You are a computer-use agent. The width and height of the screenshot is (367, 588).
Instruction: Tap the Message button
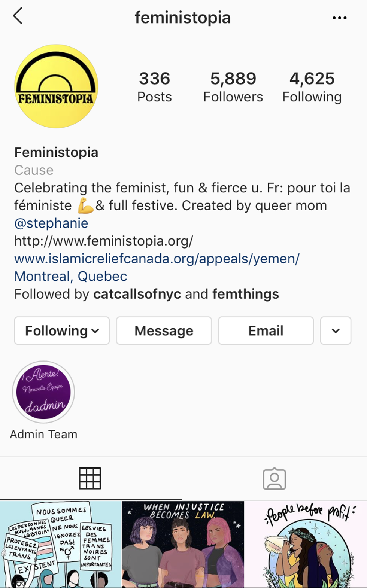tap(164, 331)
